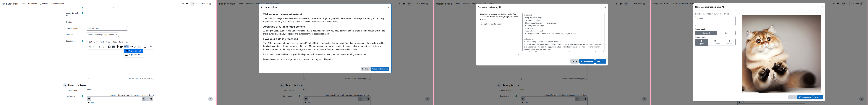The image size is (868, 105).
Task: Choose the Portrait image shape
Action: tap(729, 42)
